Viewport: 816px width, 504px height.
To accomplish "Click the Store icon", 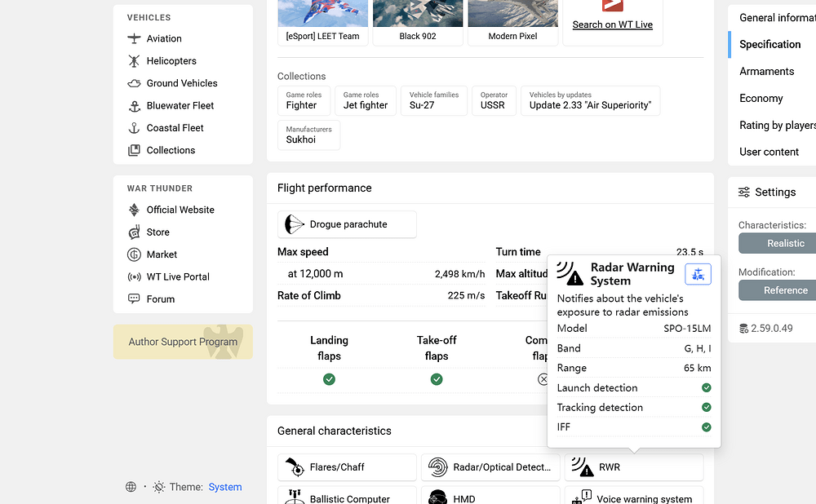I will tap(134, 232).
